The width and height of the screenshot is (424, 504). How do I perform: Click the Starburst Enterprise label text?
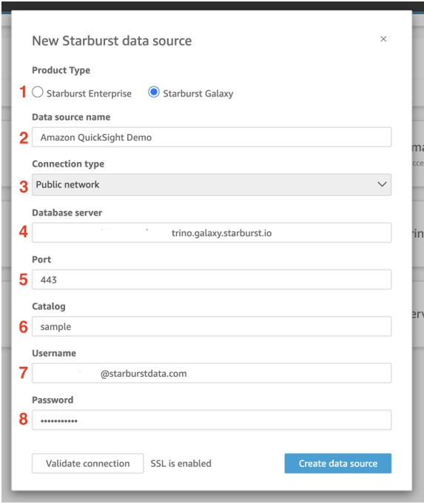89,93
